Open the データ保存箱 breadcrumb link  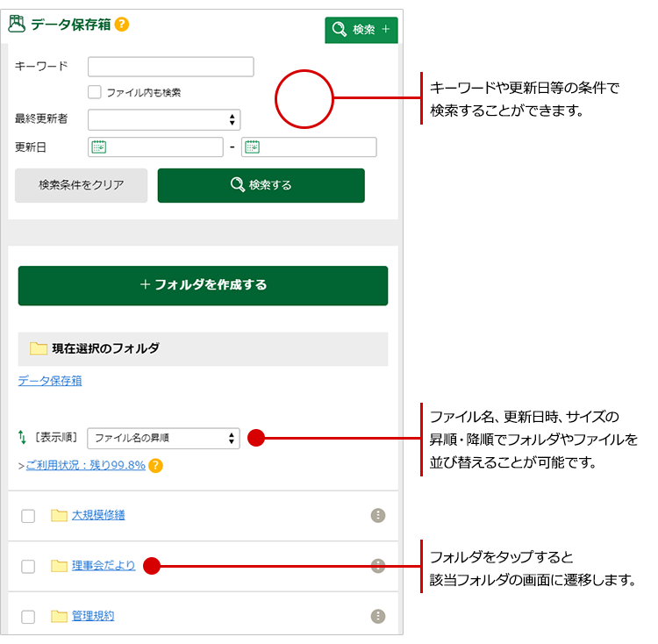50,381
